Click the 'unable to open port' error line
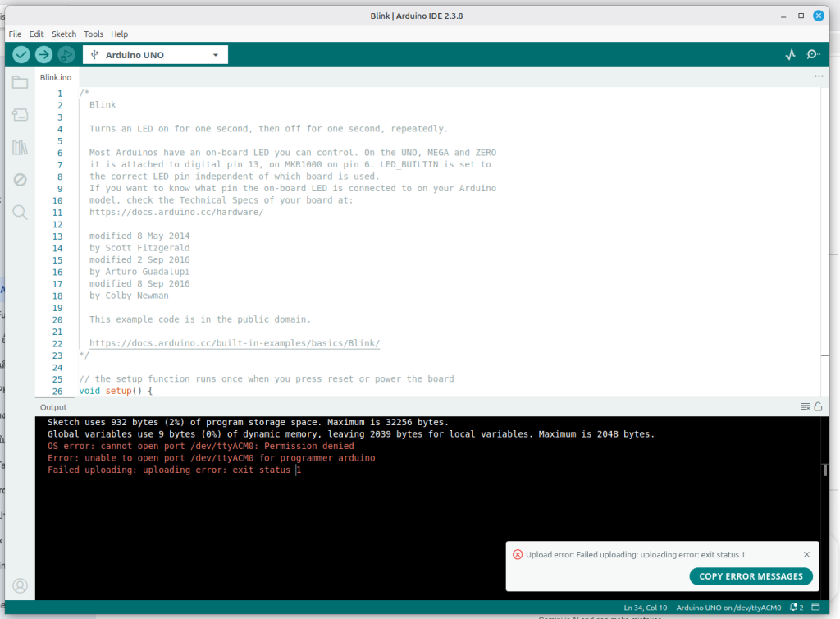 coord(211,458)
